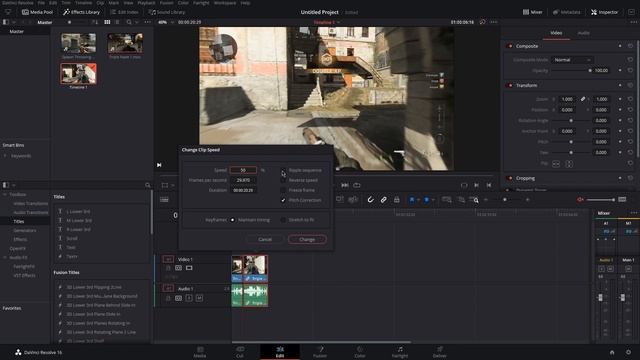
Task: Open the Sound Library panel
Action: (167, 12)
